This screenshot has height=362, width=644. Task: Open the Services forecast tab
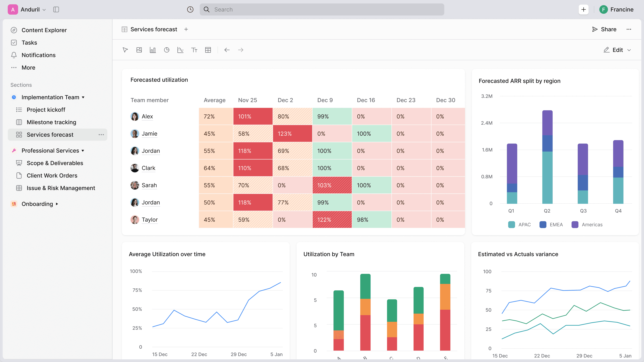153,29
